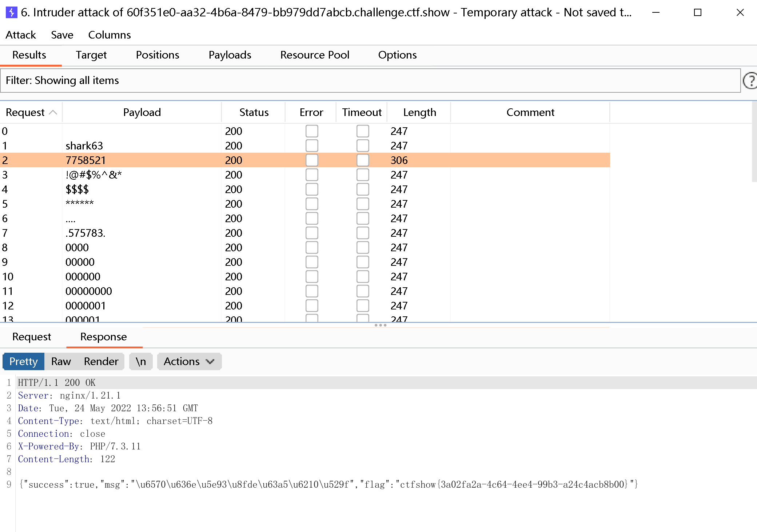Close the Intruder attack window

(740, 12)
